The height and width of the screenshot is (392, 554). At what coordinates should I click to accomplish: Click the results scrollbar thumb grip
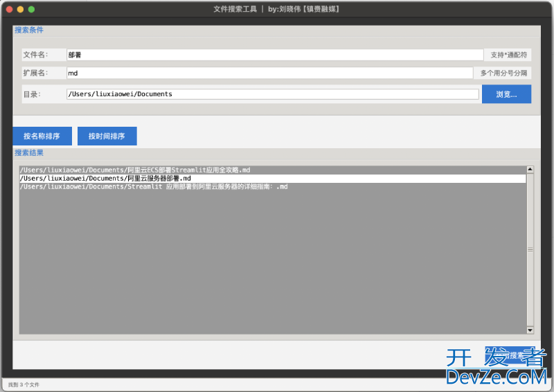tap(530, 249)
